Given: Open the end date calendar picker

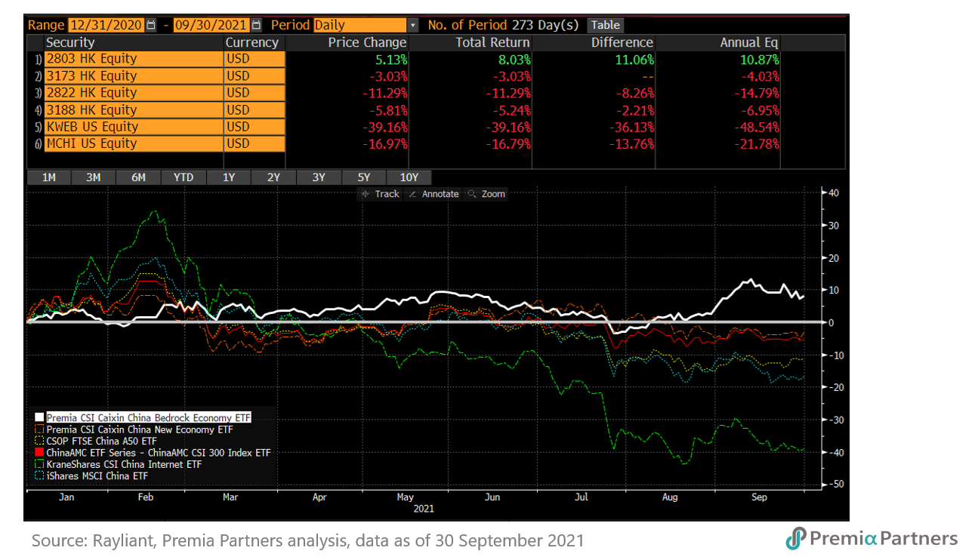Looking at the screenshot, I should [256, 25].
